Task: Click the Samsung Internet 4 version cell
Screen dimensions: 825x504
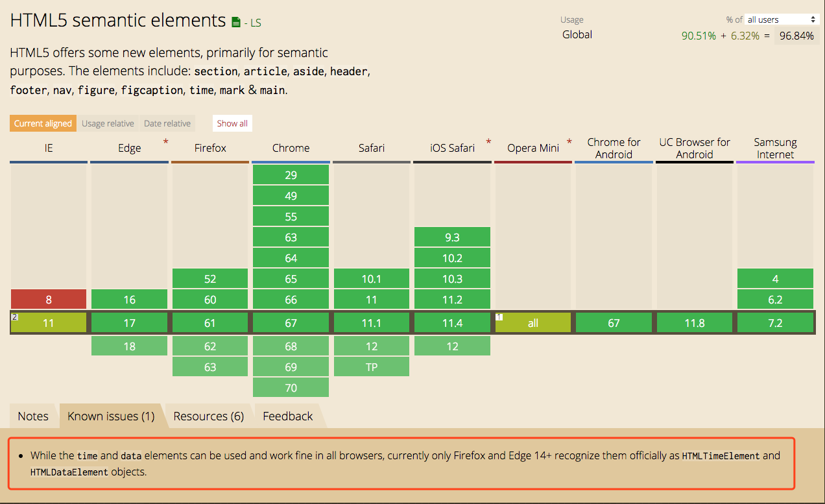Action: pyautogui.click(x=775, y=279)
